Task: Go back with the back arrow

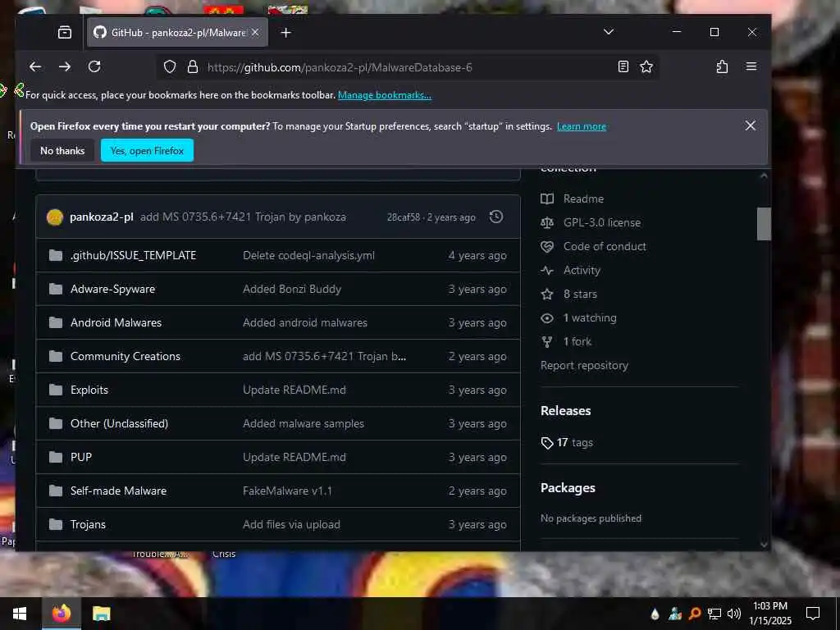Action: pos(35,66)
